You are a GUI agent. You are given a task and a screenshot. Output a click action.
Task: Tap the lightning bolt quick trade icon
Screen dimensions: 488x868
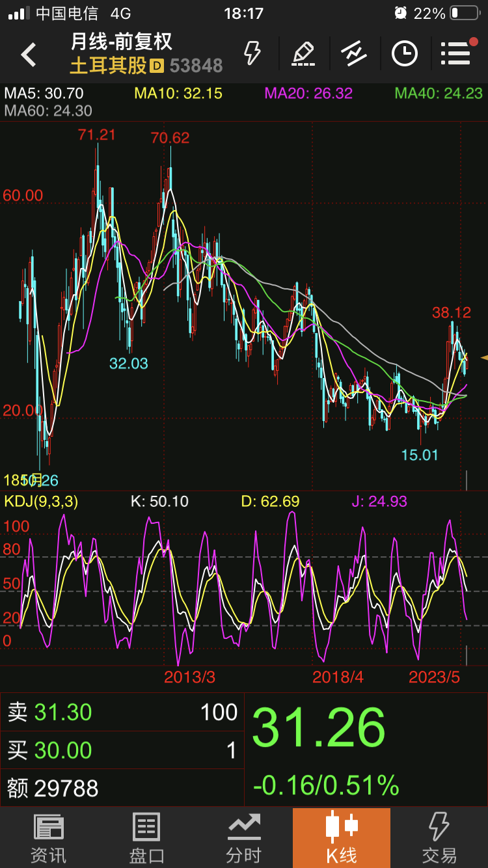(x=252, y=53)
